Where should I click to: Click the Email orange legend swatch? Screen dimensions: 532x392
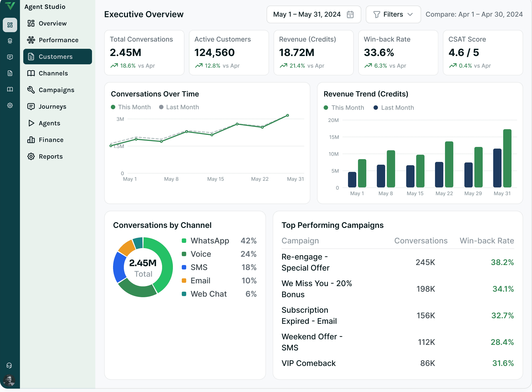pyautogui.click(x=184, y=281)
